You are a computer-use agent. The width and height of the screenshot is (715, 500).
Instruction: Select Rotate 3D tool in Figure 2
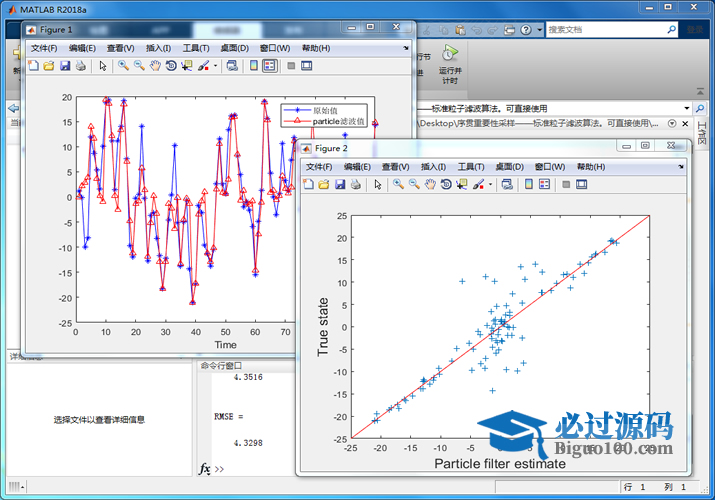tap(446, 184)
